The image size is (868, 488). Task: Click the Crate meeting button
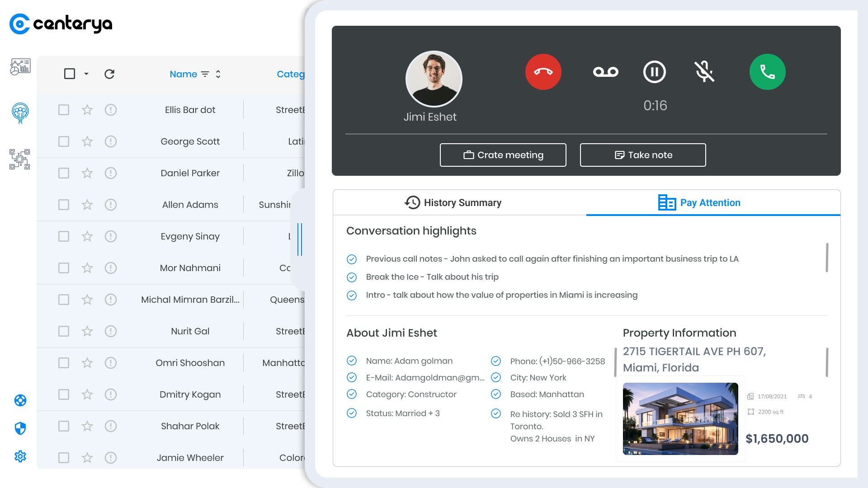(503, 155)
